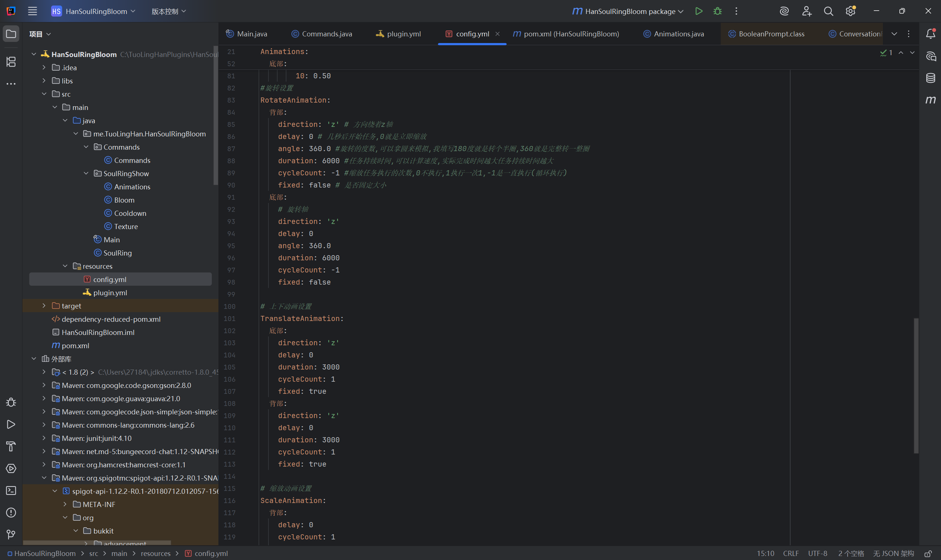This screenshot has height=560, width=941.
Task: Collapse the src folder
Action: coord(44,94)
